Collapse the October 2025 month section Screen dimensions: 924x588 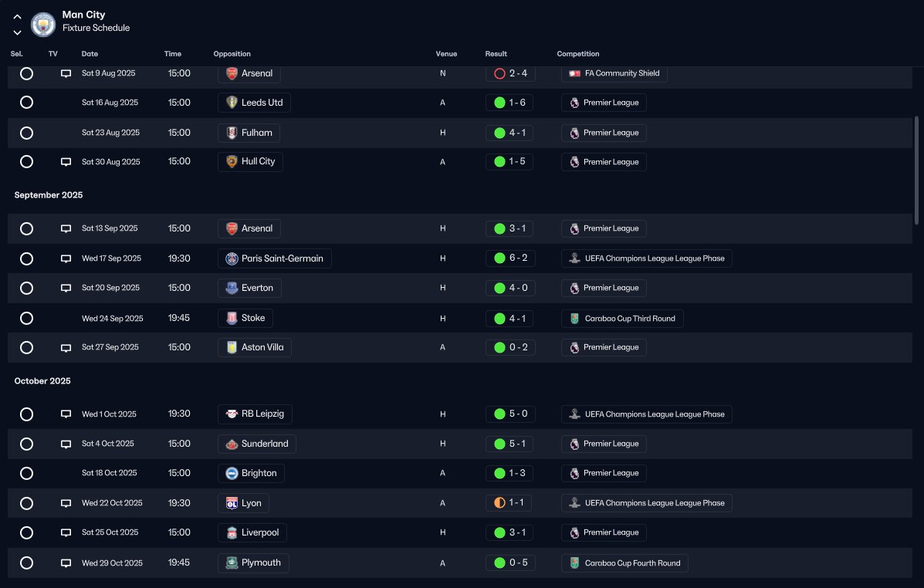[x=42, y=381]
